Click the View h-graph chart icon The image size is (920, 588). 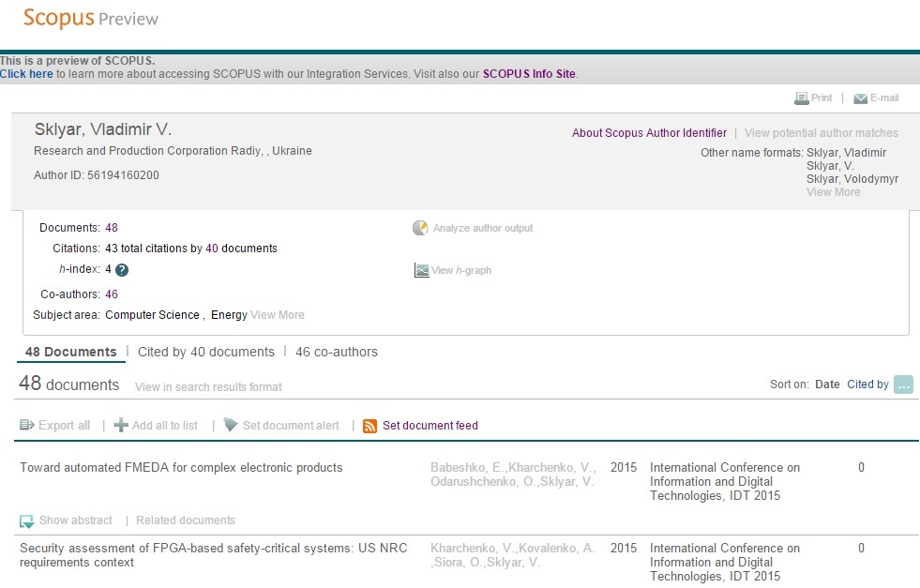[x=421, y=270]
